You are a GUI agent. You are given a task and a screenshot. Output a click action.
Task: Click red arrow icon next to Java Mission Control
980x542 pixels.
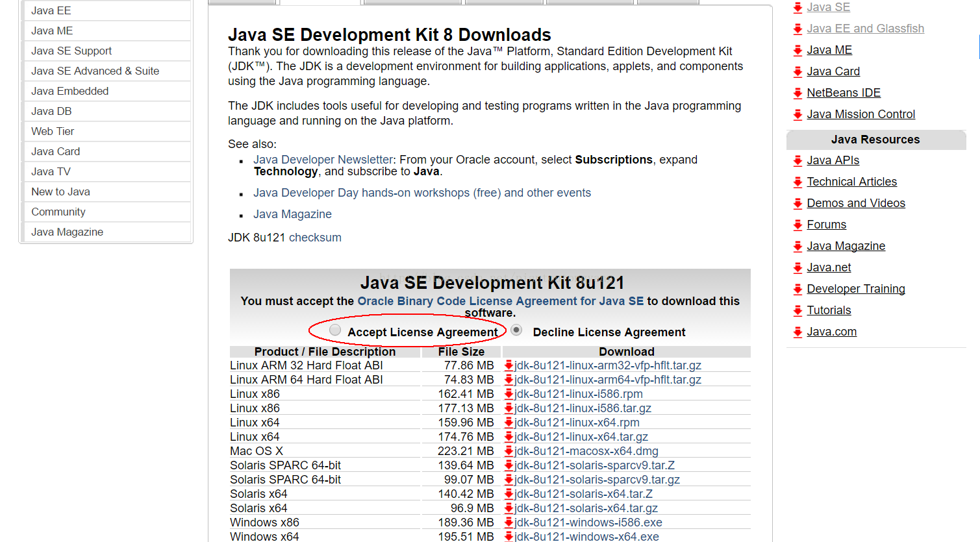pos(798,115)
